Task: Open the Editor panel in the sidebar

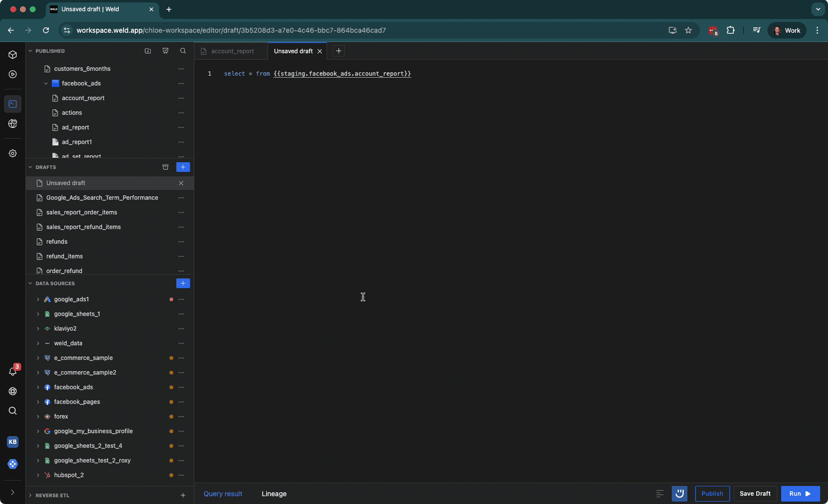Action: coord(12,103)
